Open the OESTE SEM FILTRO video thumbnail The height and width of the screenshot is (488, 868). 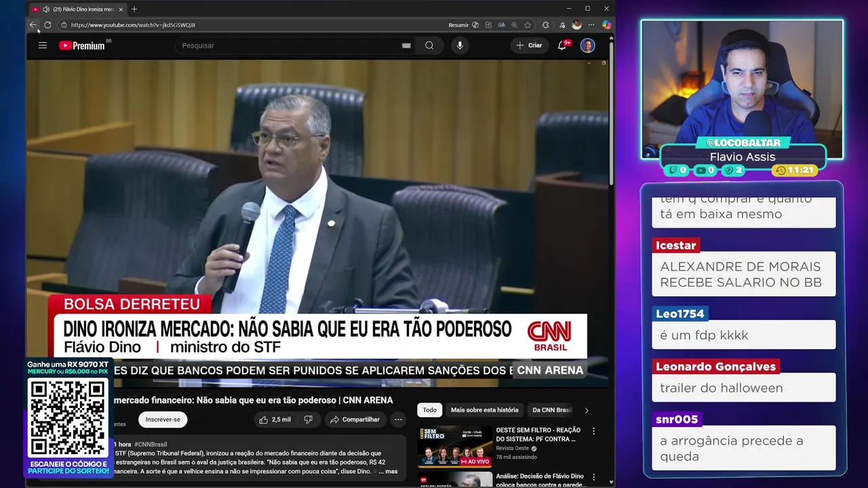(455, 447)
